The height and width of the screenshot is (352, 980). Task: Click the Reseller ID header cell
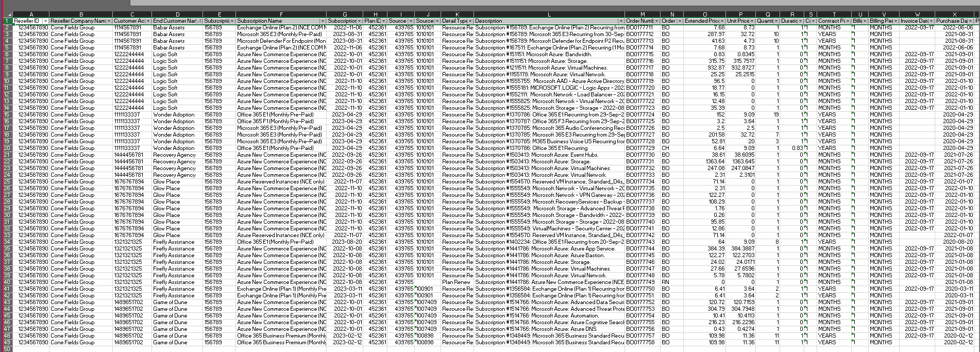(31, 21)
